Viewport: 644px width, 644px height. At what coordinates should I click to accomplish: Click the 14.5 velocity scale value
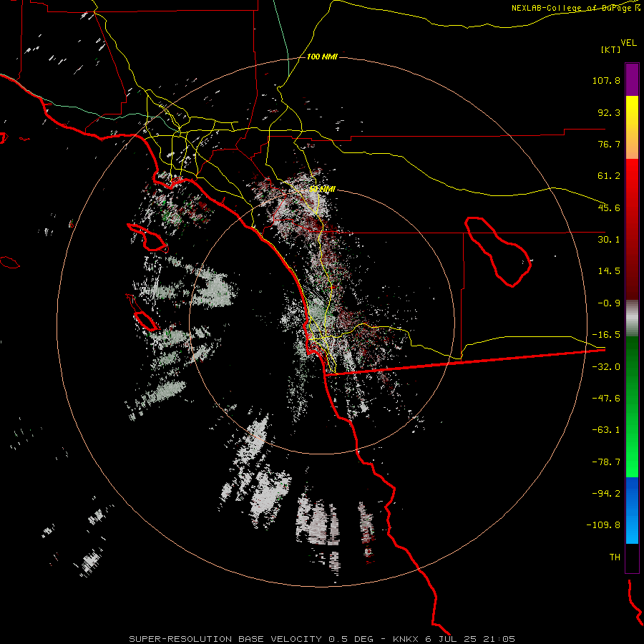coord(609,271)
